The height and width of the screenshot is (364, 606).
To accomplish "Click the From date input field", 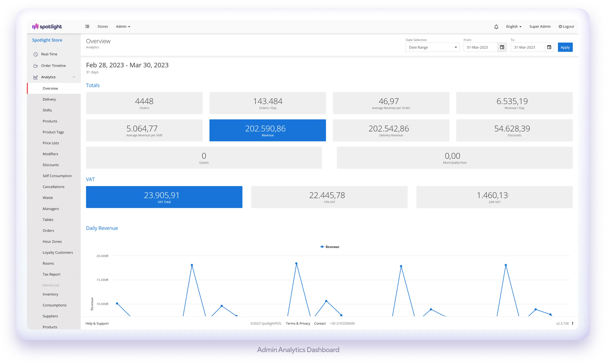I will [480, 47].
